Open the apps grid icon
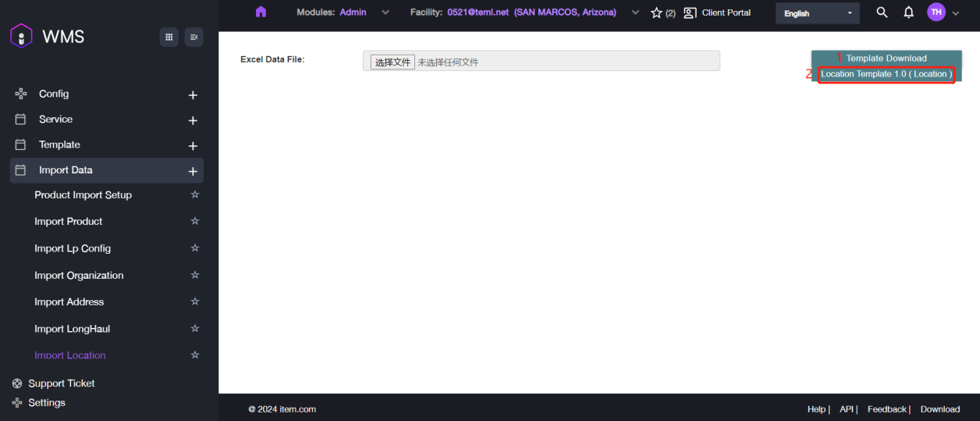The width and height of the screenshot is (980, 421). [x=169, y=37]
